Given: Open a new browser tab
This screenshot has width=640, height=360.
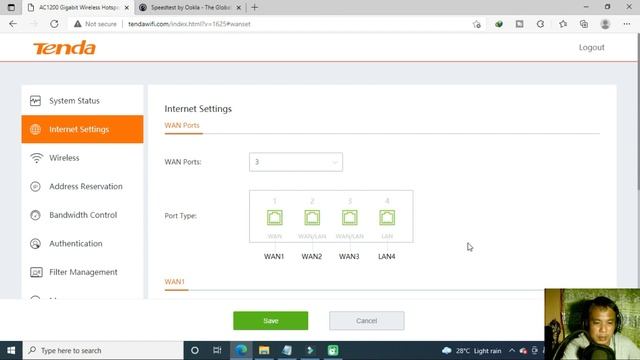Looking at the screenshot, I should [255, 7].
